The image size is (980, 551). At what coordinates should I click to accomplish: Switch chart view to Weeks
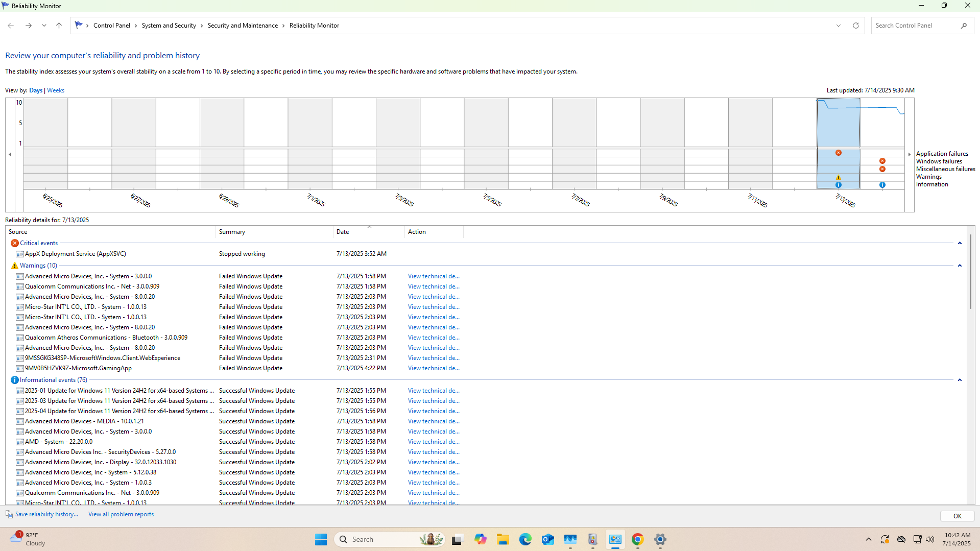tap(56, 90)
